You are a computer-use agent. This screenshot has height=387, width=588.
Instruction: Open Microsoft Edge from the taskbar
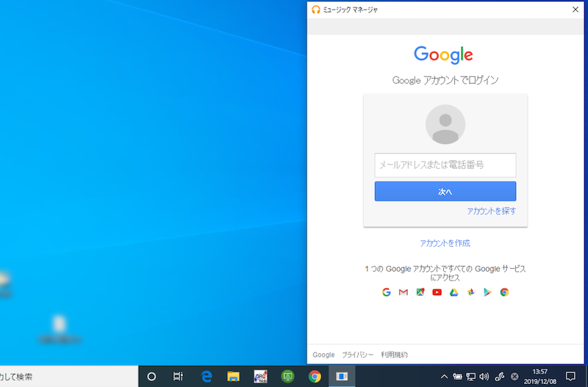(x=207, y=377)
